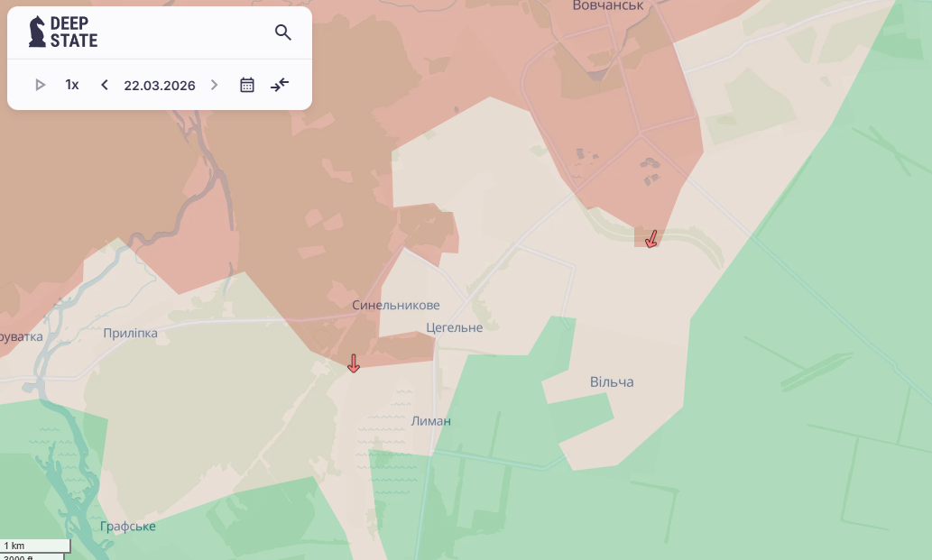Click the 1 km scale bar
932x560 pixels.
[35, 546]
